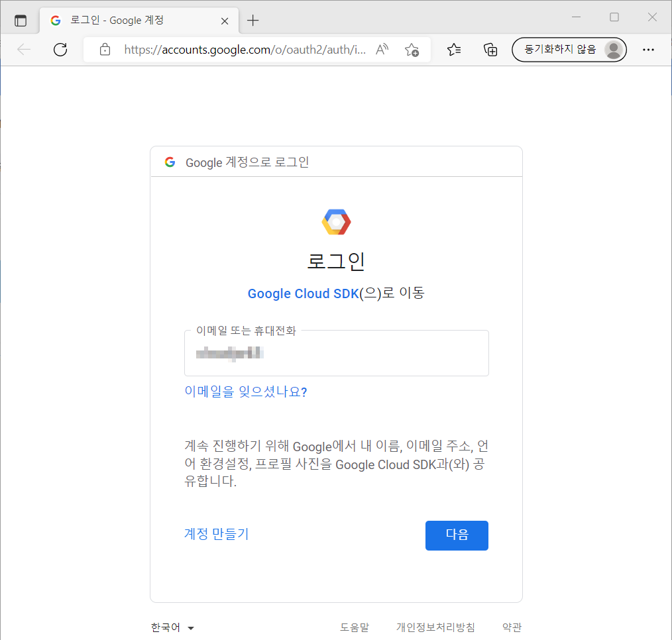Click the 계정 만들기 link
The height and width of the screenshot is (640, 672).
coord(217,534)
